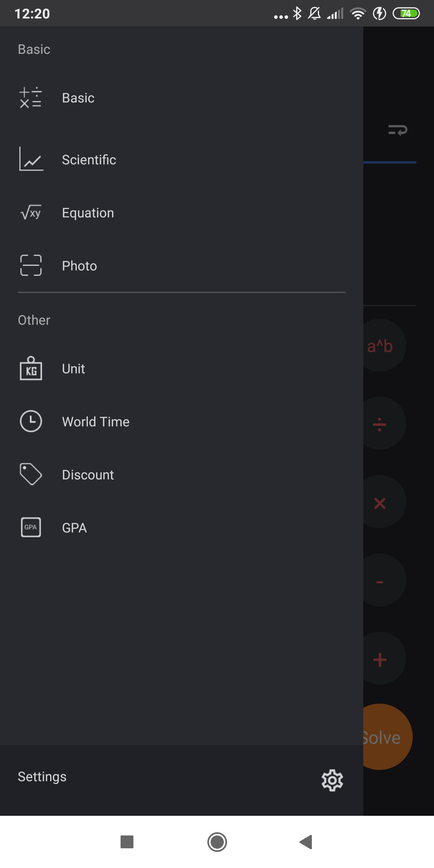The height and width of the screenshot is (868, 434).
Task: Tap the World Time clock icon
Action: coord(31,421)
